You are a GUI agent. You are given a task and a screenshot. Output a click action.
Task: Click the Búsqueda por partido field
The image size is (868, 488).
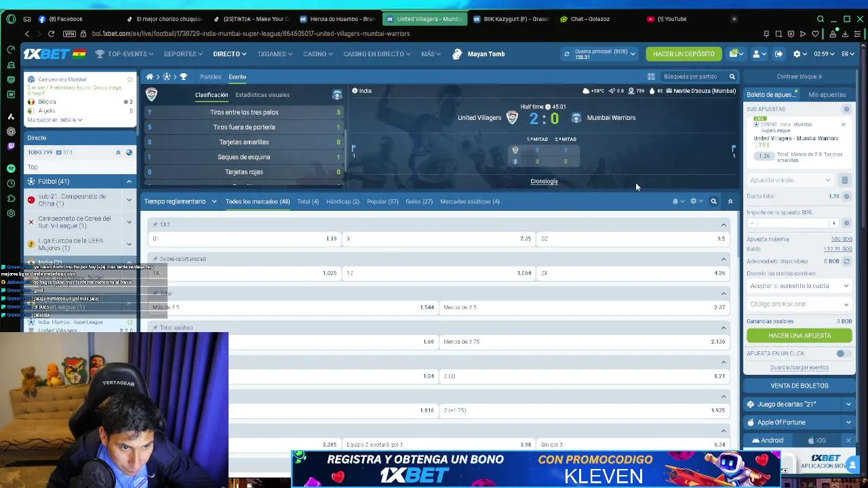coord(692,77)
